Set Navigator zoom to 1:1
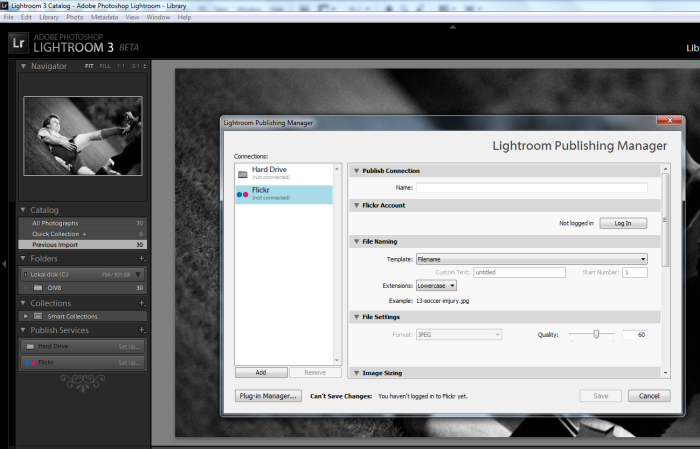Viewport: 700px width, 449px height. coord(121,66)
